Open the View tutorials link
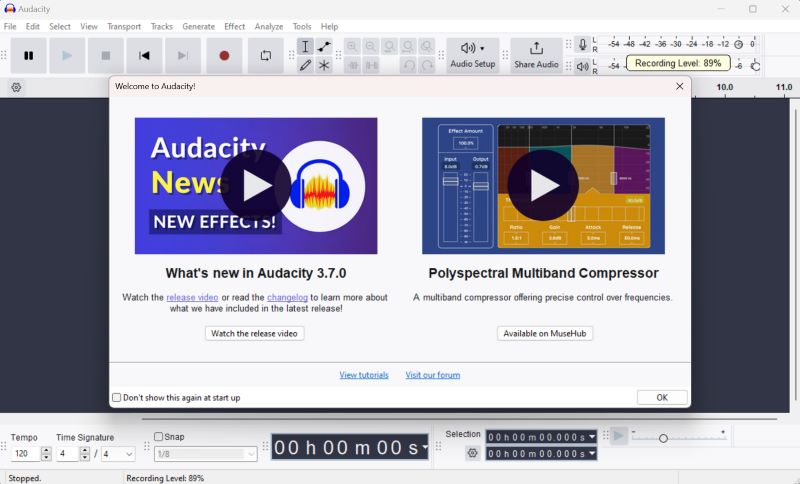This screenshot has width=800, height=484. coord(364,375)
